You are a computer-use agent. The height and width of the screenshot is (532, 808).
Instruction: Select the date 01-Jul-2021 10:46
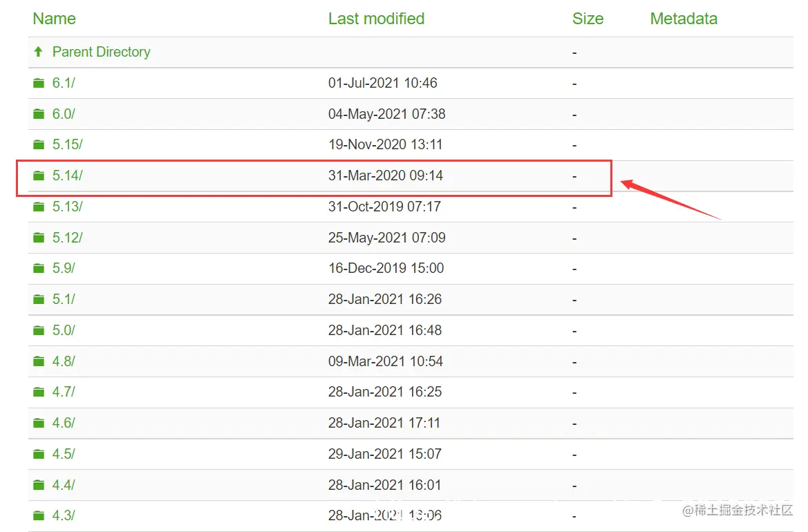pyautogui.click(x=382, y=83)
